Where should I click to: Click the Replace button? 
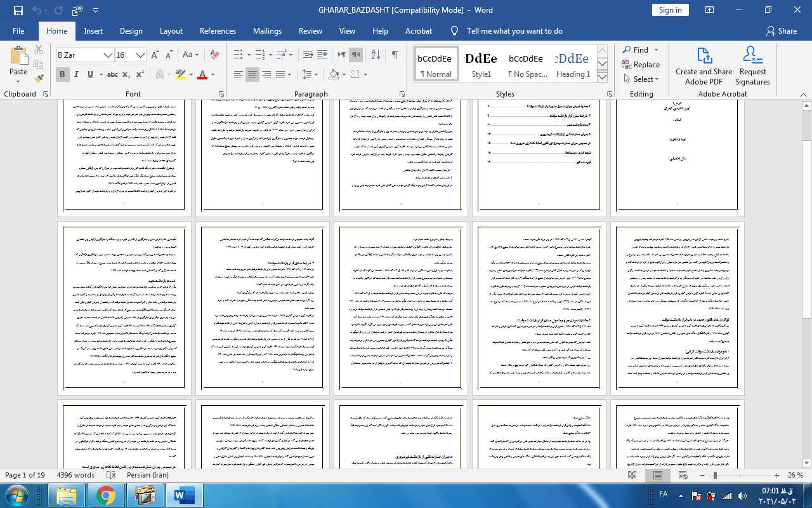(x=641, y=64)
